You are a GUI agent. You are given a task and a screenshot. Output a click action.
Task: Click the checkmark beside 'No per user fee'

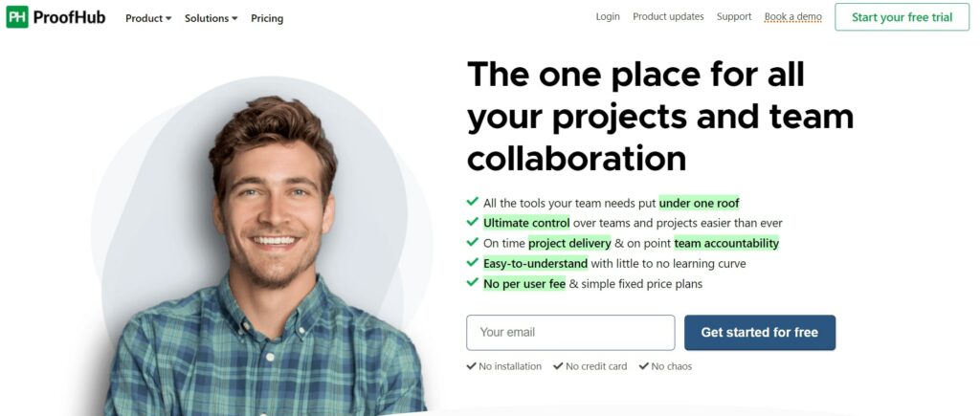473,282
